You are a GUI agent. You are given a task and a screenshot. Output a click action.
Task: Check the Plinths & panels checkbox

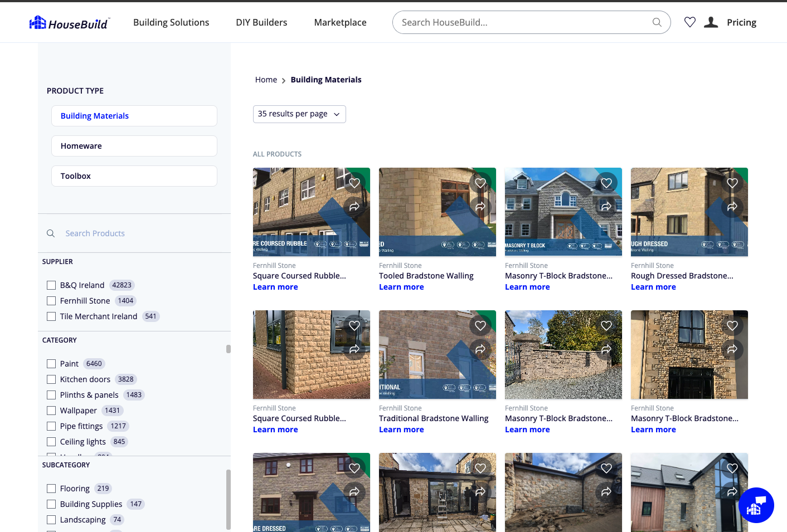tap(51, 395)
